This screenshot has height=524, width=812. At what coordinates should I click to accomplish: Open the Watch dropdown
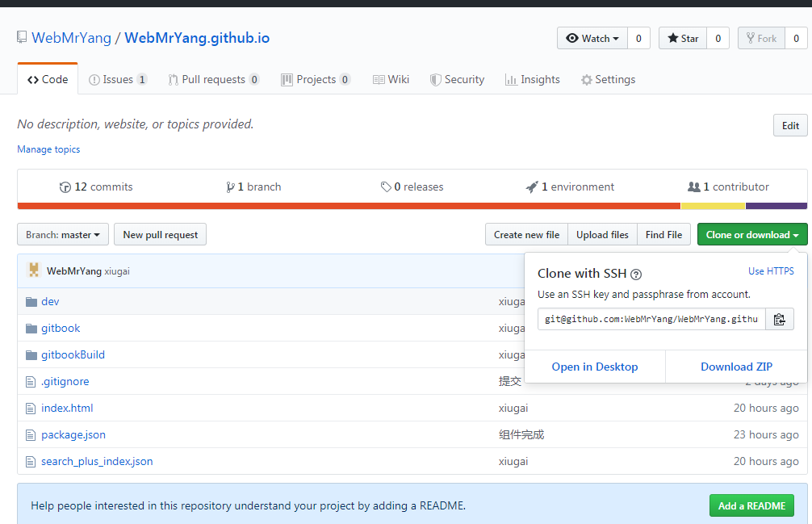tap(592, 38)
